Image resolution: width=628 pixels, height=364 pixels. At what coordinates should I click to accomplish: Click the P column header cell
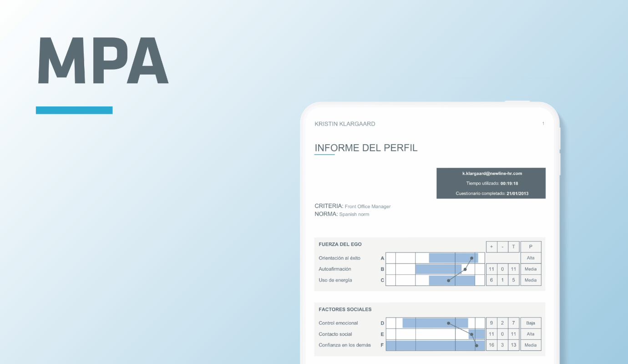tap(531, 247)
